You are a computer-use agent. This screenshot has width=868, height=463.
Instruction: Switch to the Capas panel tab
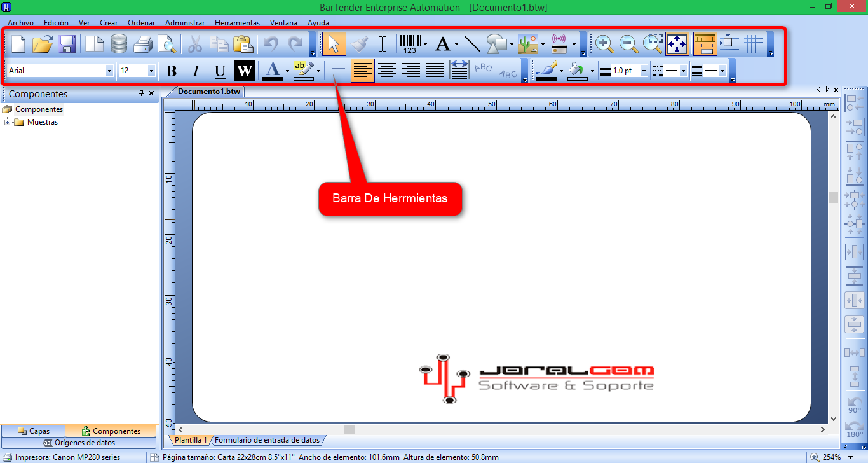(34, 431)
